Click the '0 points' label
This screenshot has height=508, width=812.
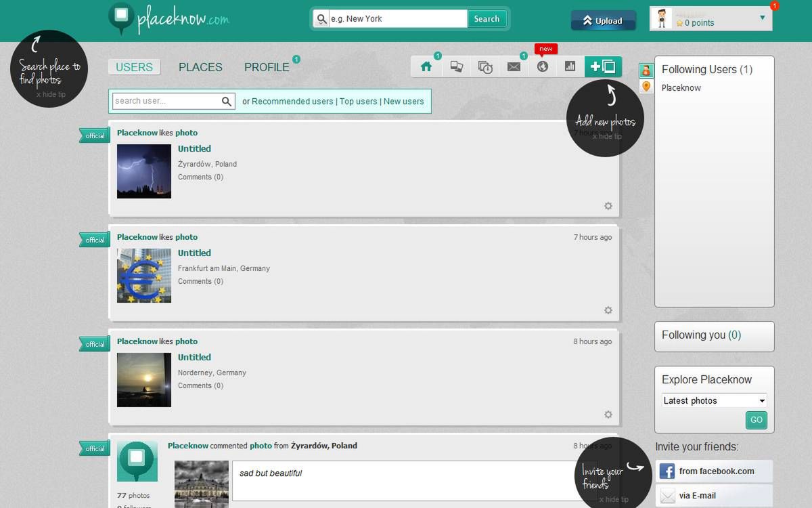(x=699, y=23)
